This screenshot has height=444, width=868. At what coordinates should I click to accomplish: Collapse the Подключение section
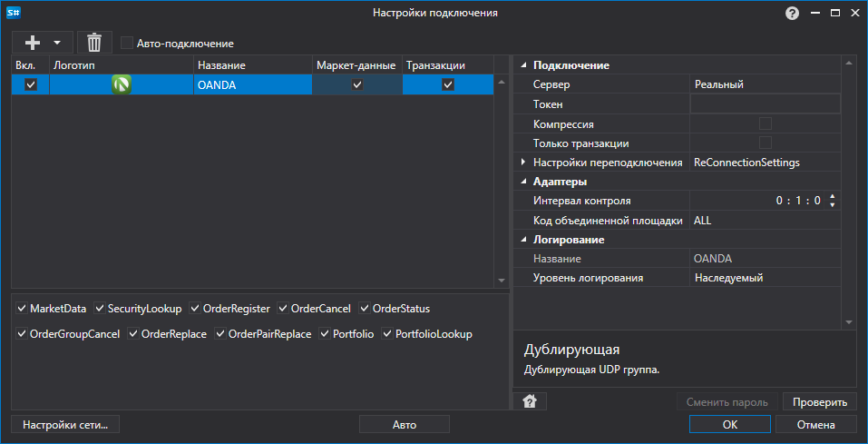tap(523, 65)
